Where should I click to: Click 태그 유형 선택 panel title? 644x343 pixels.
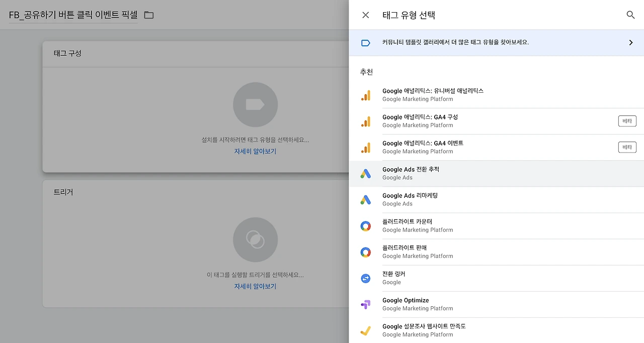(x=409, y=15)
